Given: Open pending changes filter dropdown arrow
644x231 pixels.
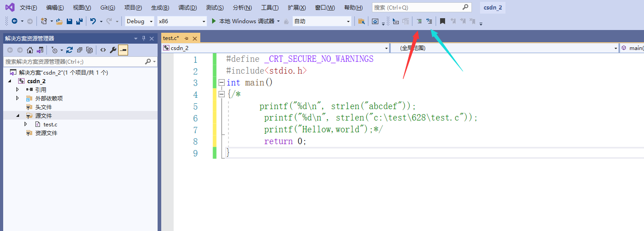Looking at the screenshot, I should coord(61,50).
